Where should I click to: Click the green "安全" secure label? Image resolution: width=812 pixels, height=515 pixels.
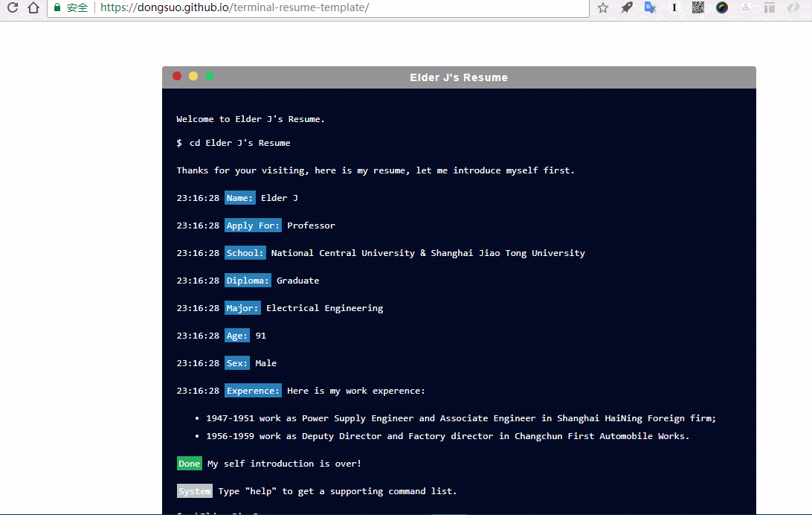[x=77, y=7]
